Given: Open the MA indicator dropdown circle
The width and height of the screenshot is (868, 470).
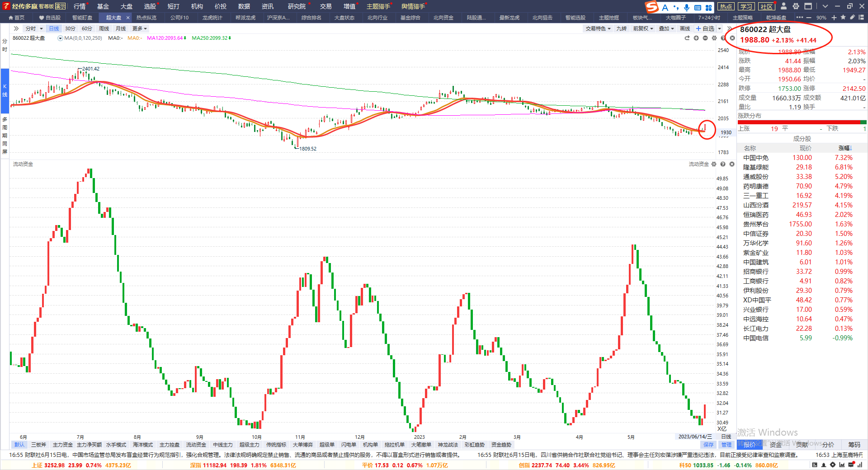Looking at the screenshot, I should coord(60,38).
